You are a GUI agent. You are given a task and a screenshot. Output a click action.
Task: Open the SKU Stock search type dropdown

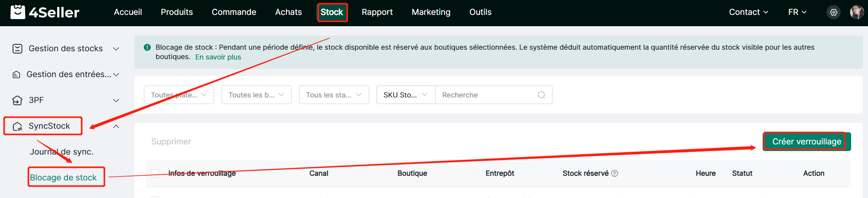405,95
